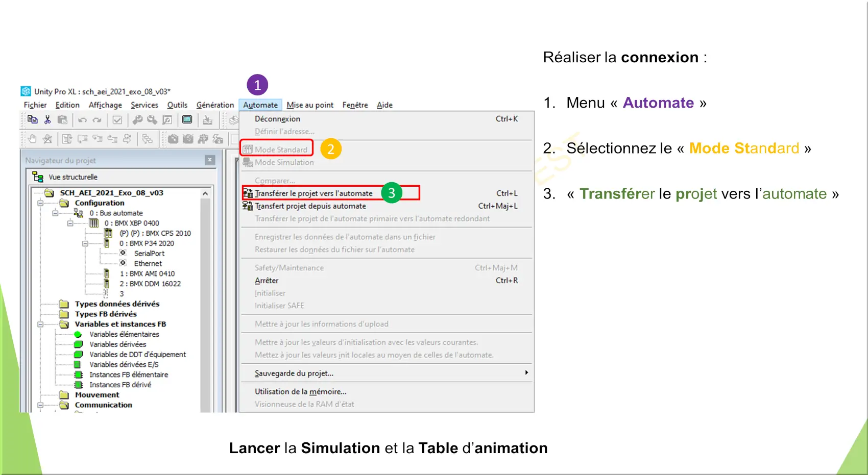
Task: Choose Déconnexion in the Automate menu
Action: coord(387,119)
